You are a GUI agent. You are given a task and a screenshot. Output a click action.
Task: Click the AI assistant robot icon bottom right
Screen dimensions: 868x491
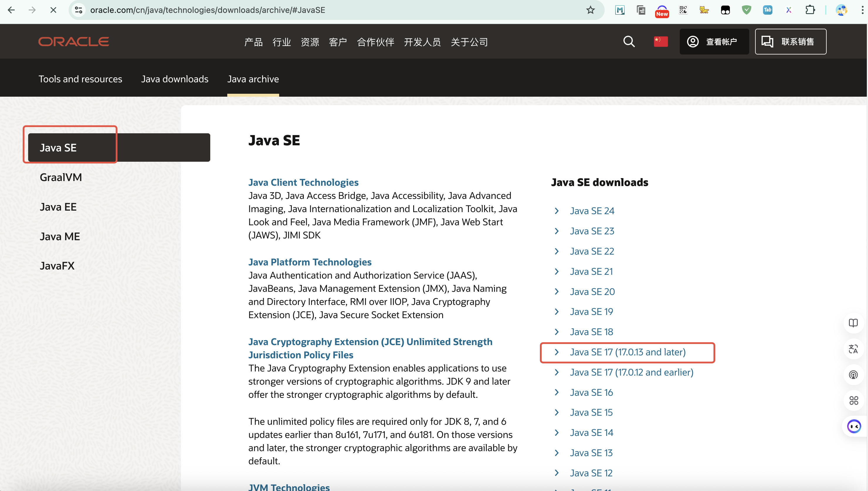click(x=854, y=426)
